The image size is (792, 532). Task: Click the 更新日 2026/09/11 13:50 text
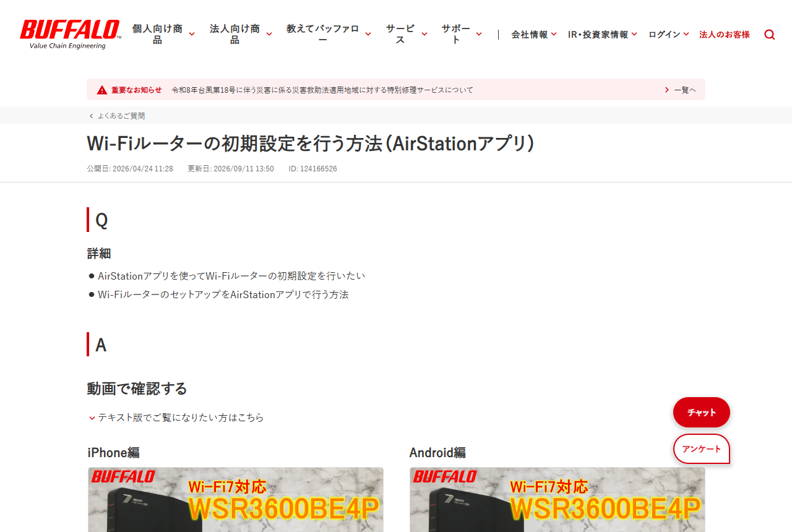pyautogui.click(x=231, y=169)
